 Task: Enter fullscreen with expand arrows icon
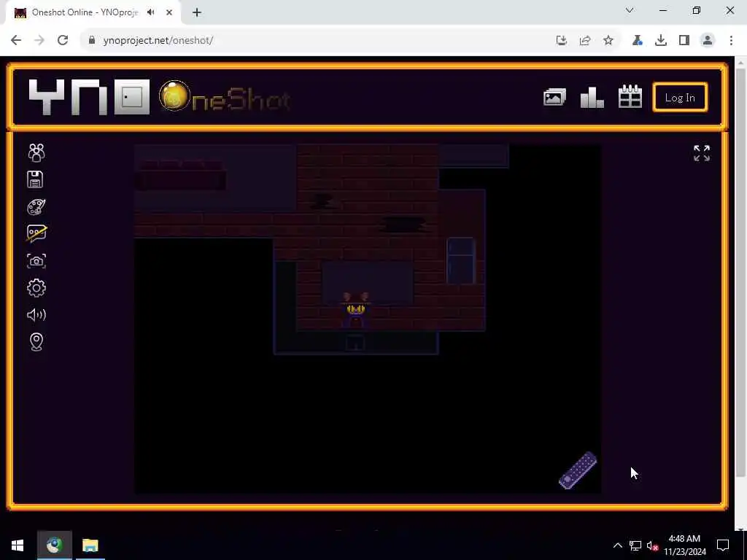702,153
